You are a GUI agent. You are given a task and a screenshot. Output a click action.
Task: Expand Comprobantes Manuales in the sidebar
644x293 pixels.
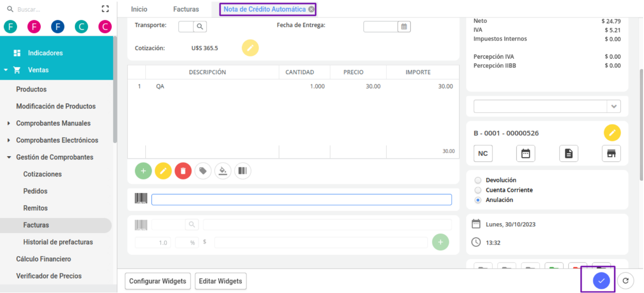[x=9, y=123]
